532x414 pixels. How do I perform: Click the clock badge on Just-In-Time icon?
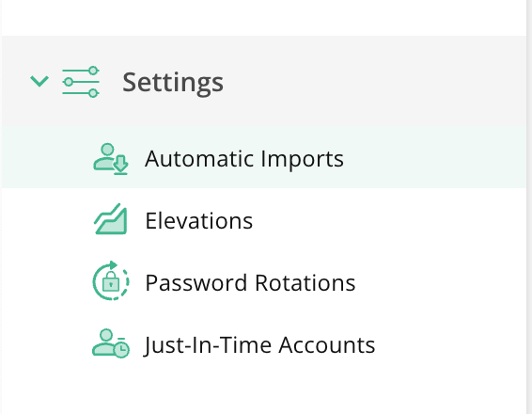coord(121,349)
